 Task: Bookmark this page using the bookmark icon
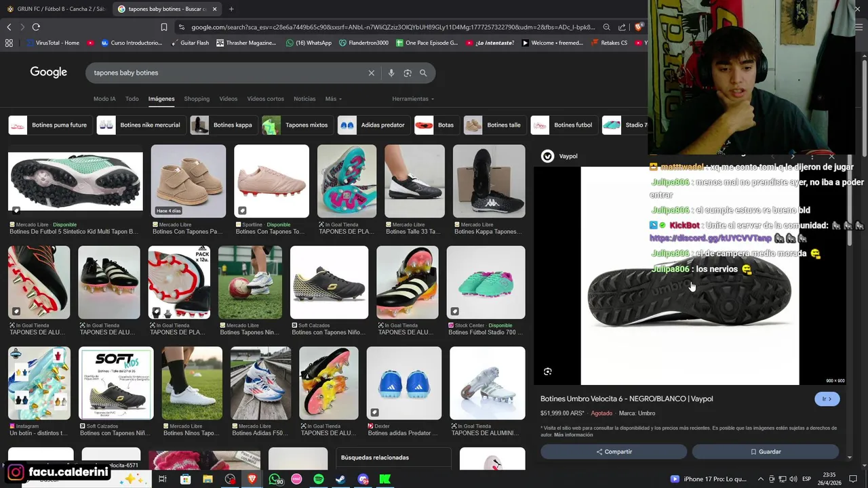click(x=164, y=27)
